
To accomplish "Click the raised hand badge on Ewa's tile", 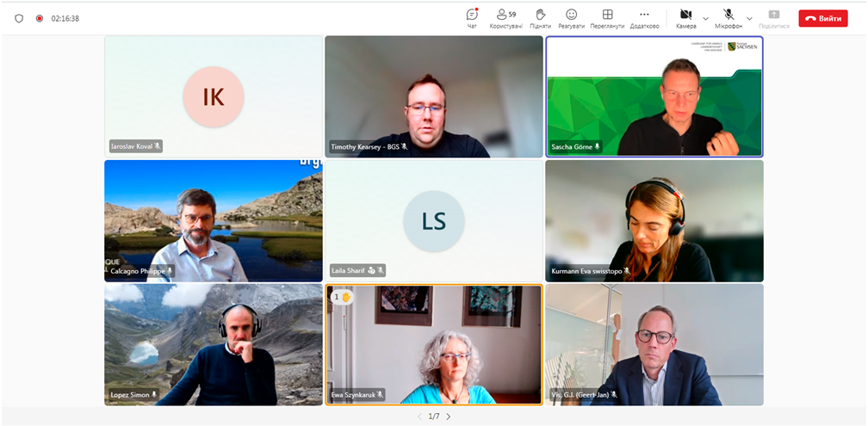I will point(343,297).
